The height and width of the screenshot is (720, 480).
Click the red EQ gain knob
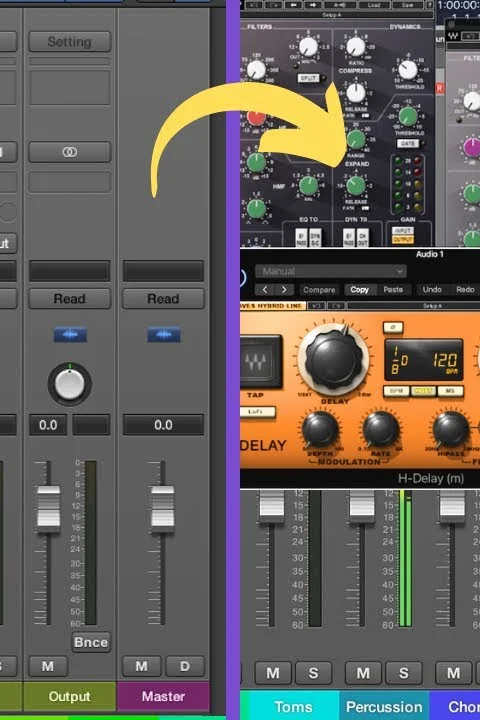tap(256, 117)
